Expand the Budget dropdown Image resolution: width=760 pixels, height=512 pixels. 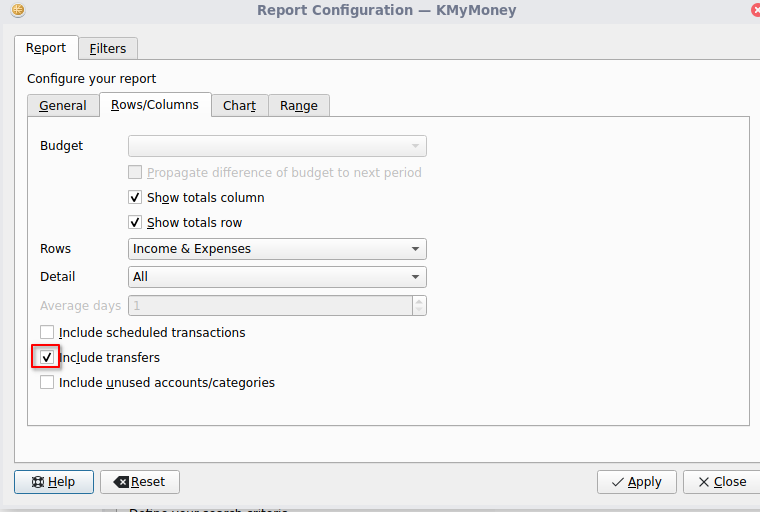point(277,146)
